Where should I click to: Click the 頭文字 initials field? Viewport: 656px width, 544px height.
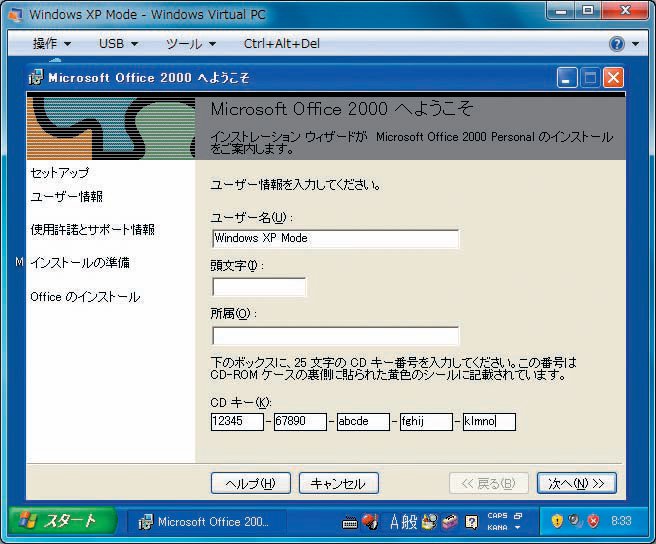click(259, 287)
